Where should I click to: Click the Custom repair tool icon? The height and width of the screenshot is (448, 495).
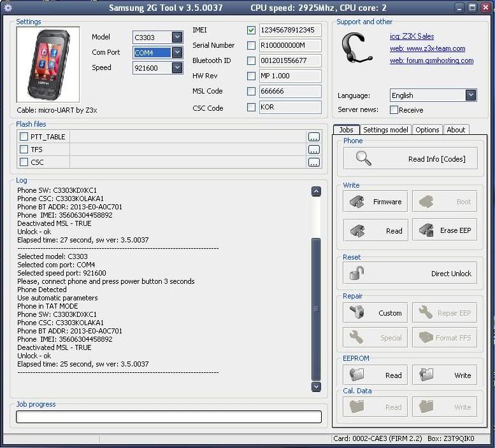click(357, 312)
